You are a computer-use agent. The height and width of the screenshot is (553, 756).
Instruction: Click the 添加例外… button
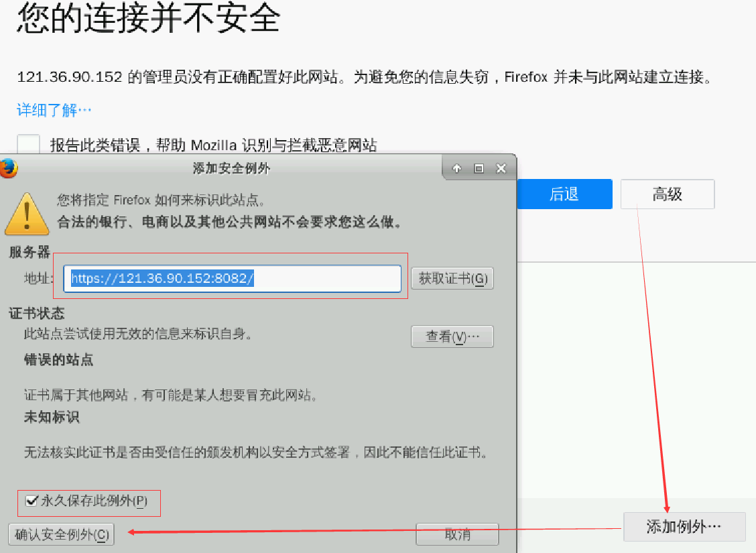tap(684, 527)
